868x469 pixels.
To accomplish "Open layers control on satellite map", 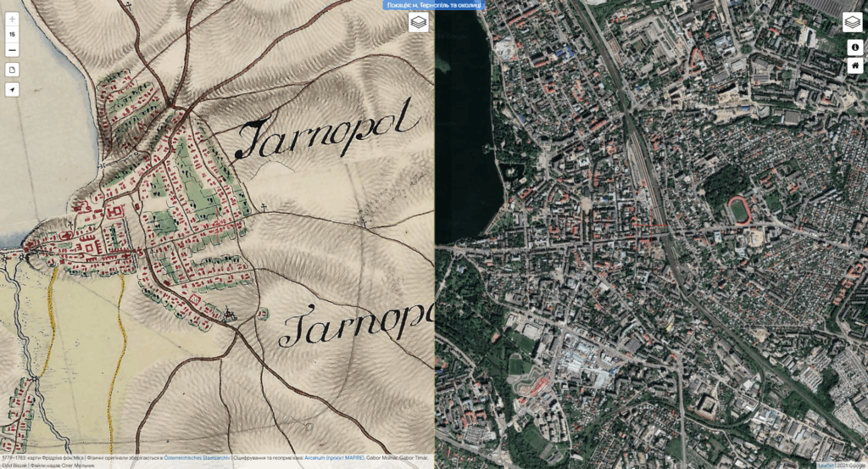I will 852,22.
